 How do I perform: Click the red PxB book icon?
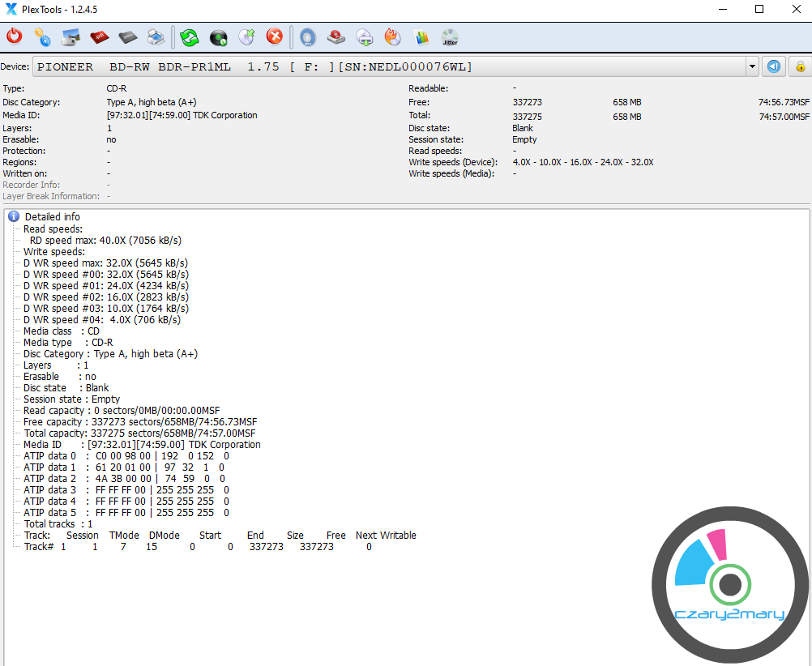100,36
